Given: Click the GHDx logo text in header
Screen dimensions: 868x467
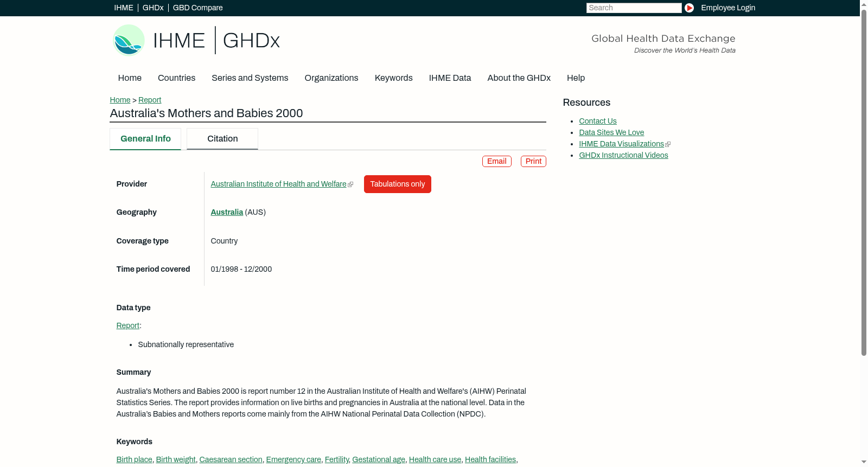Looking at the screenshot, I should coord(251,41).
